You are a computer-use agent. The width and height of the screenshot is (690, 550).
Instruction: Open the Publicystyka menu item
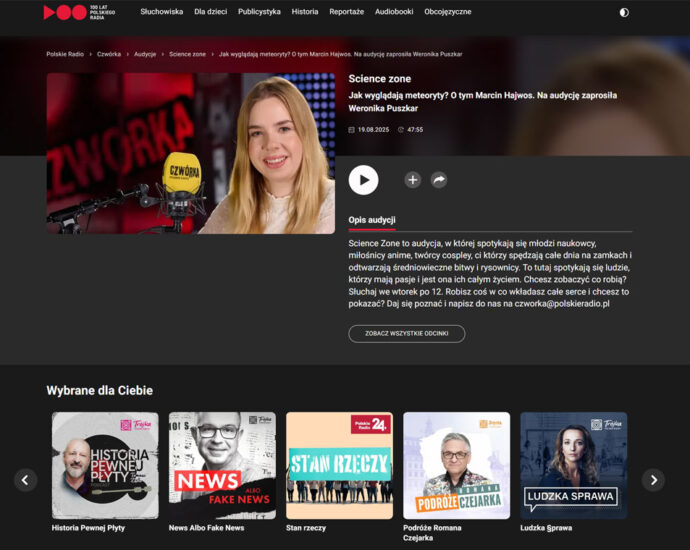coord(259,12)
